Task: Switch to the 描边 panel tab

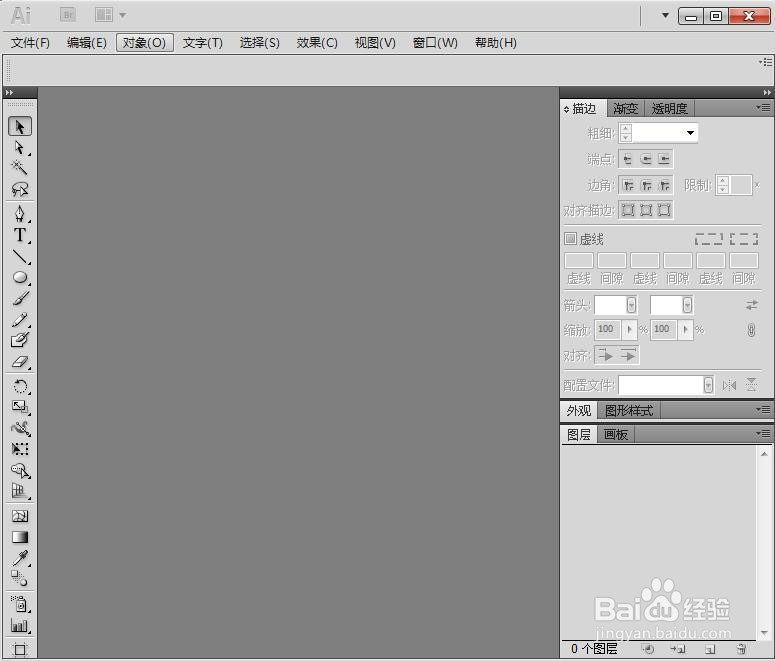Action: 583,108
